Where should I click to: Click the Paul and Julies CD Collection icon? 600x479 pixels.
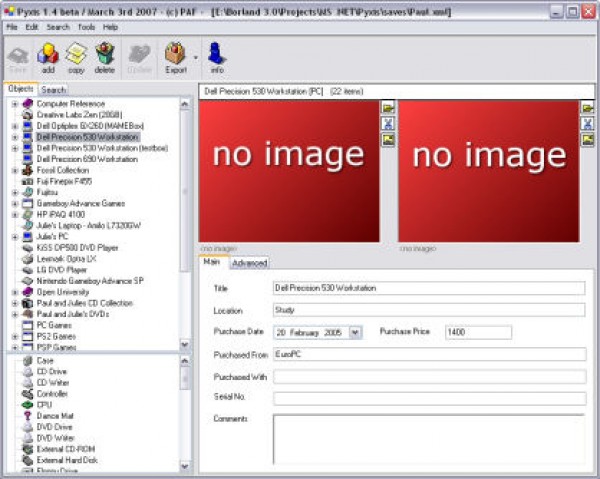(x=28, y=303)
